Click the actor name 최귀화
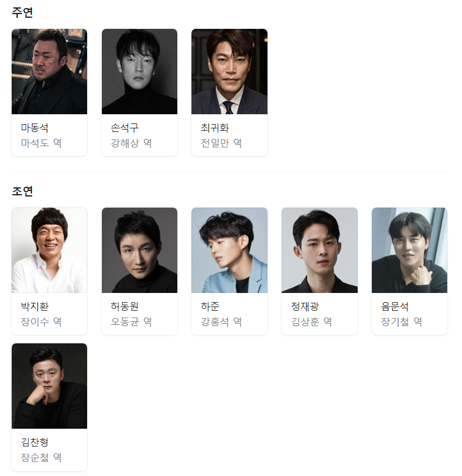Image resolution: width=462 pixels, height=476 pixels. click(215, 128)
